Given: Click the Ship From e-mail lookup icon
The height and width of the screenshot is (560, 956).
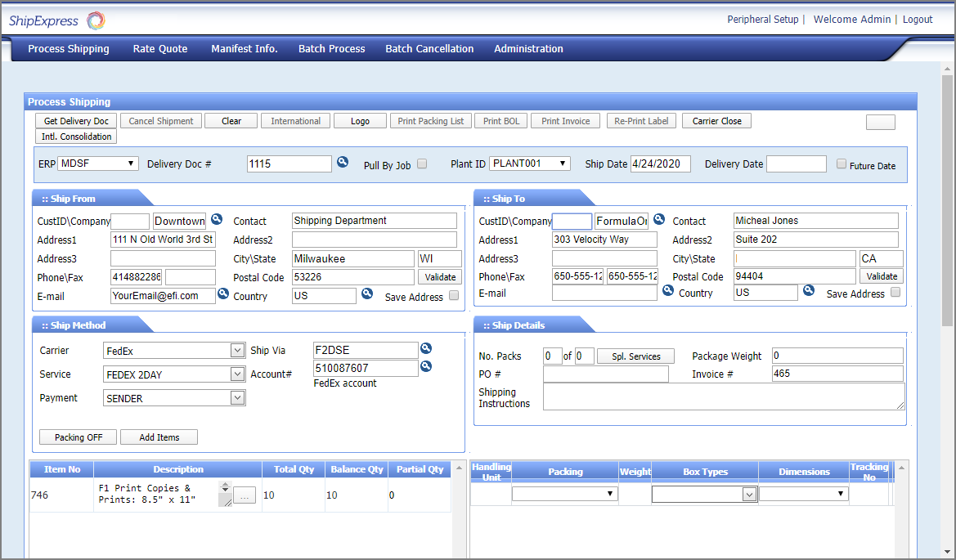Looking at the screenshot, I should point(223,293).
